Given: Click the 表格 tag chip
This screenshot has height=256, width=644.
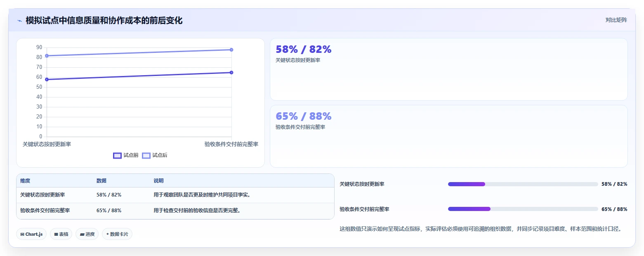Looking at the screenshot, I should 61,234.
